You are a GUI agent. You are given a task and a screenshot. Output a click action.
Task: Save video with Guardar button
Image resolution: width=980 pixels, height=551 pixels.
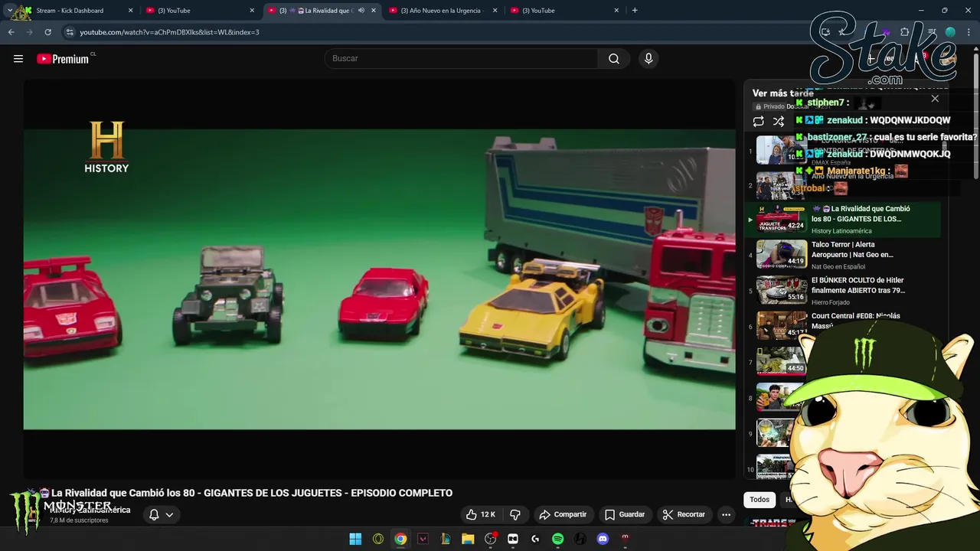pos(624,514)
